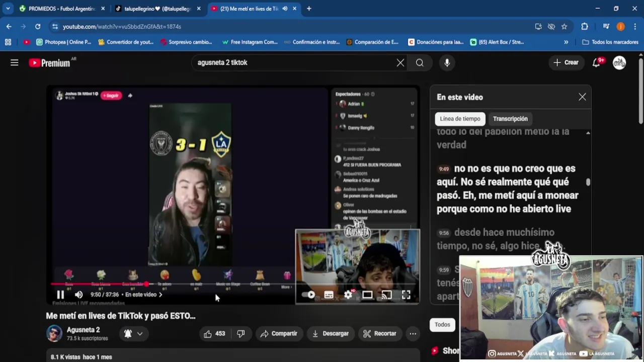Select the 'Línea de tiempo' tab

pos(460,119)
